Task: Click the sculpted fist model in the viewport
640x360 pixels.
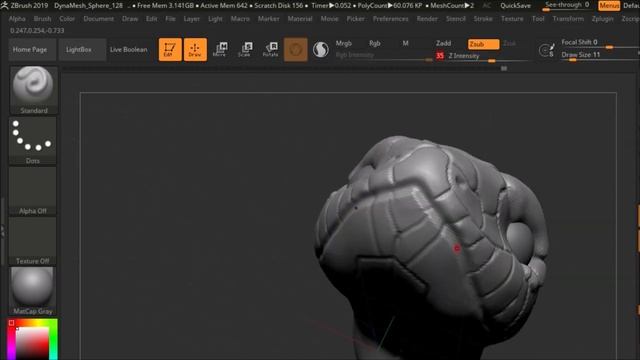Action: (431, 245)
